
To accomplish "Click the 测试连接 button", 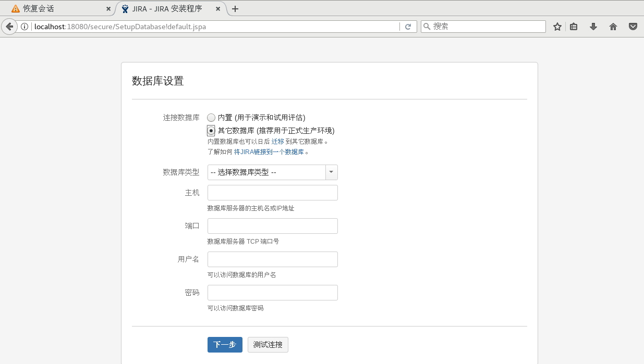I will [268, 345].
